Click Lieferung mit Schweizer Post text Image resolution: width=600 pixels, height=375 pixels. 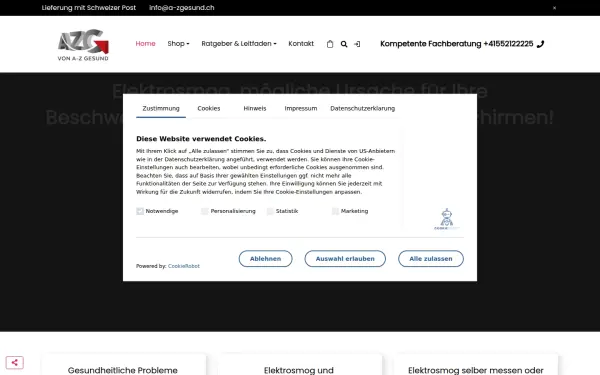coord(89,8)
